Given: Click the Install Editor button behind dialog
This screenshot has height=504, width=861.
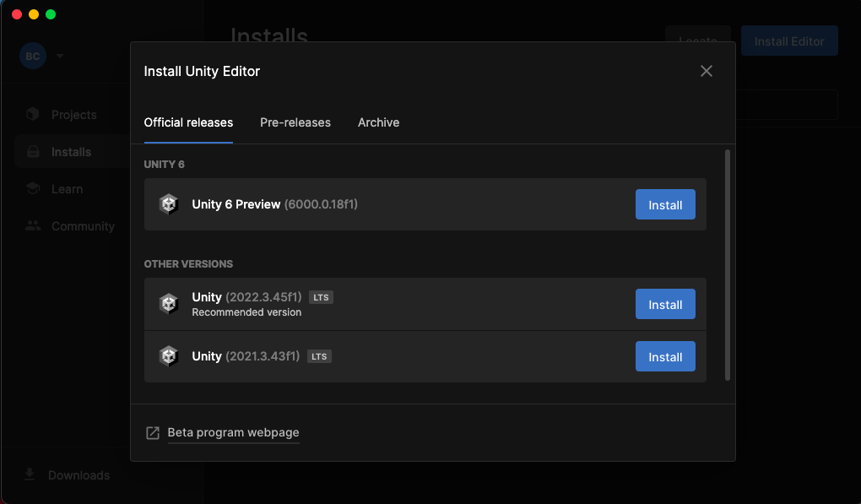Looking at the screenshot, I should pos(789,41).
